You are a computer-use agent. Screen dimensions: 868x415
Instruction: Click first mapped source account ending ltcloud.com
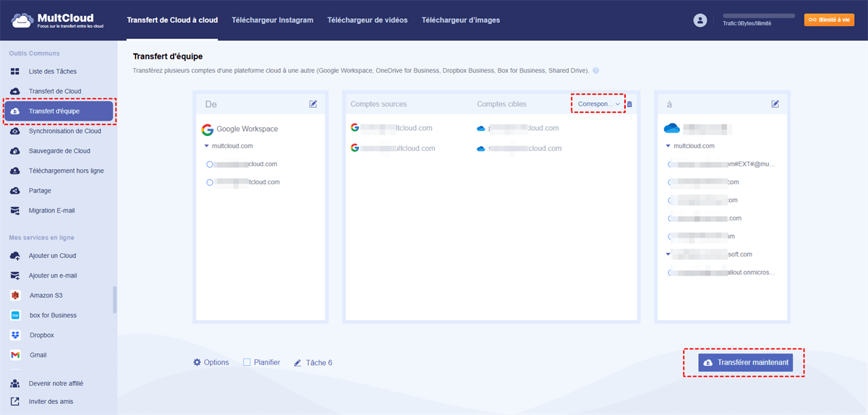pos(391,128)
